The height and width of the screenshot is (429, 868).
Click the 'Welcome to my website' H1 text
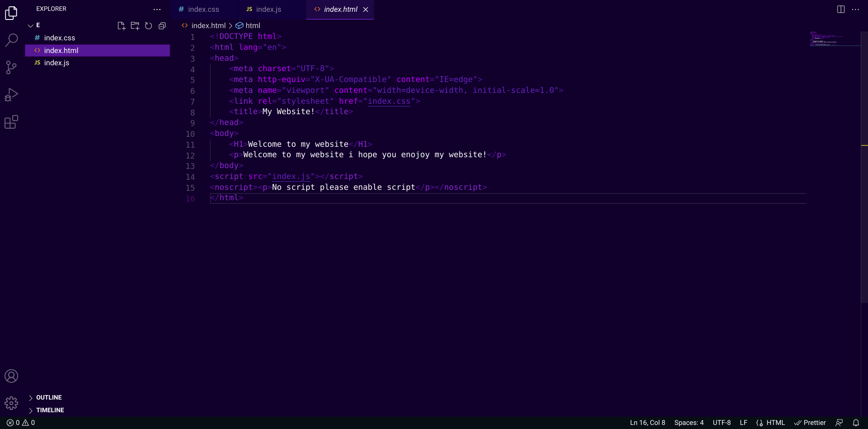click(298, 145)
